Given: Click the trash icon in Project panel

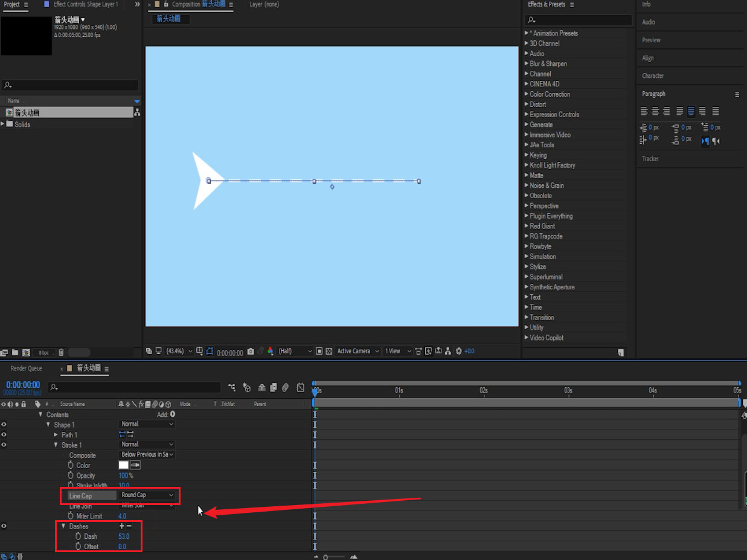Looking at the screenshot, I should (61, 353).
